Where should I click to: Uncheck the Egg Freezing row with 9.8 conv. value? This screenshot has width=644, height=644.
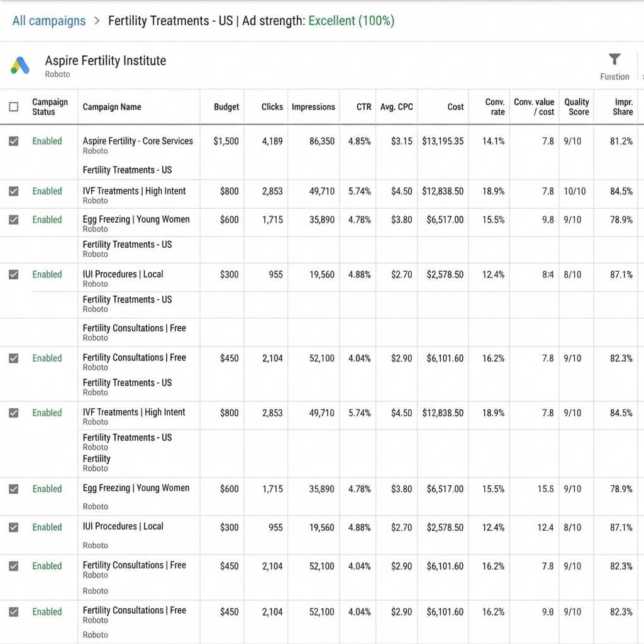(x=14, y=219)
